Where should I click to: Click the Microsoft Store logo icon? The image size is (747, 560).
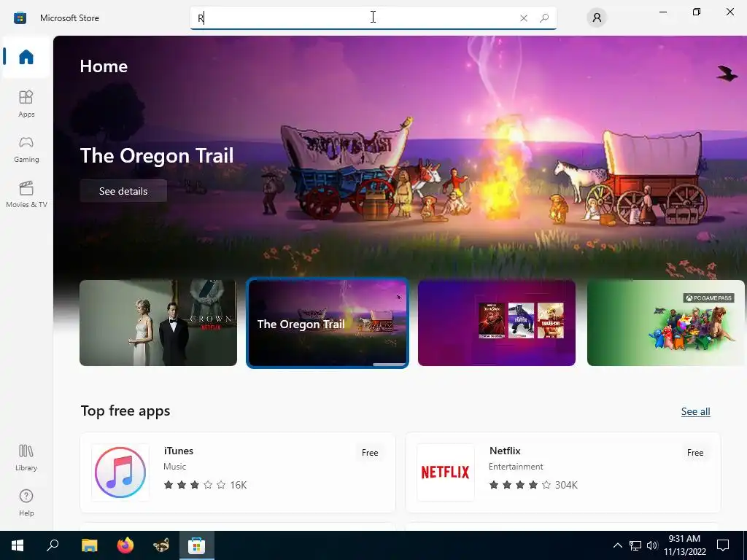[x=20, y=18]
